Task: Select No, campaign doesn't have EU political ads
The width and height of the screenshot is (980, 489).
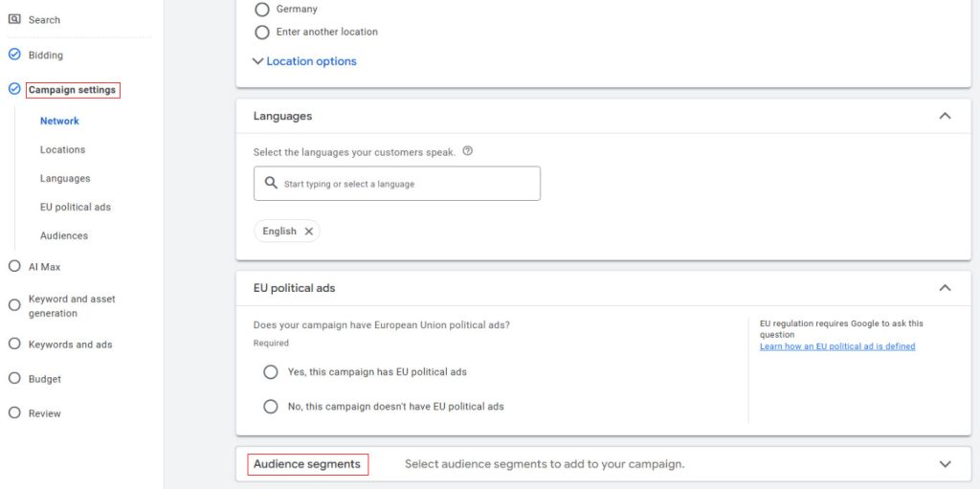Action: point(271,407)
